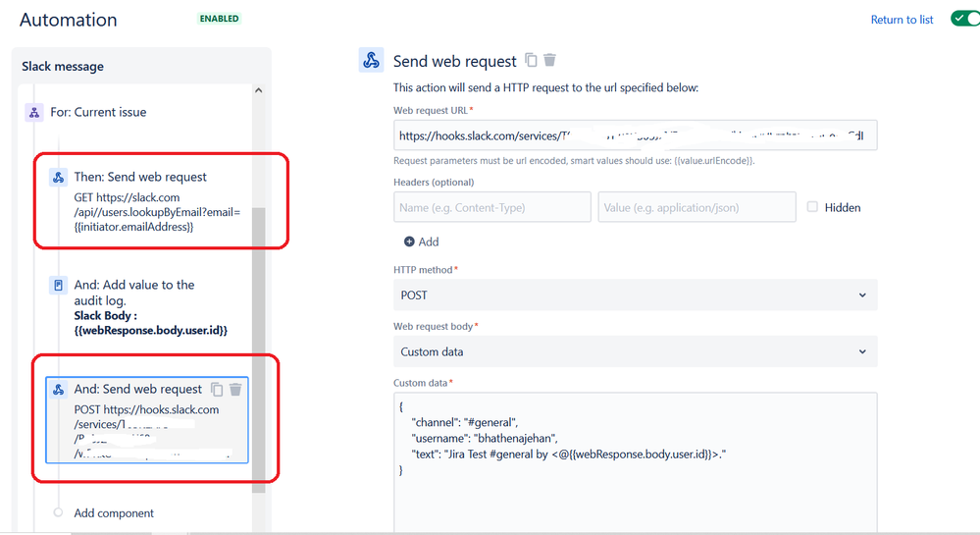Select Then: Send web request GET component
Screen dimensions: 980x535
tap(150, 201)
